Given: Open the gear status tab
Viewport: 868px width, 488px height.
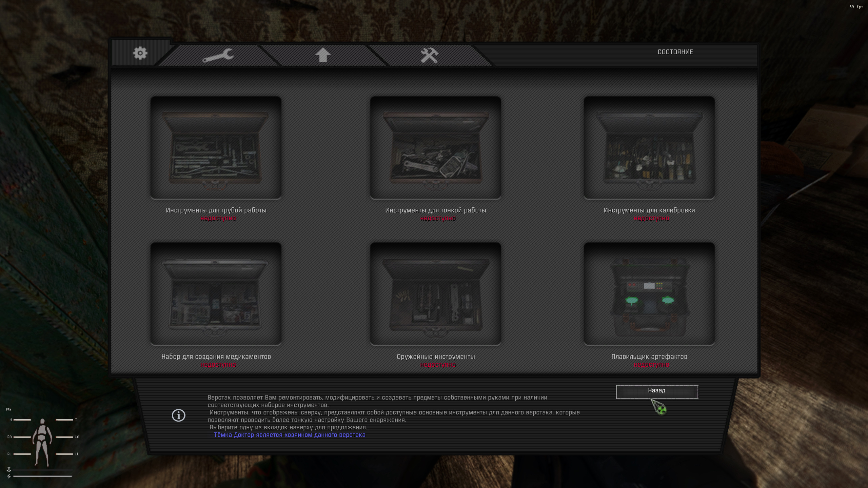Looking at the screenshot, I should (x=140, y=53).
